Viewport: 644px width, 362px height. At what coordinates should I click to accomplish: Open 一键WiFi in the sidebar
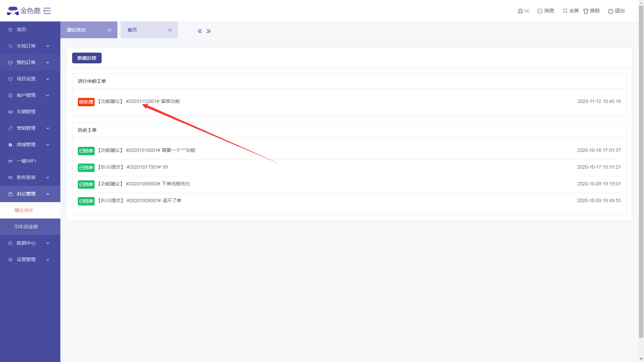(30, 161)
